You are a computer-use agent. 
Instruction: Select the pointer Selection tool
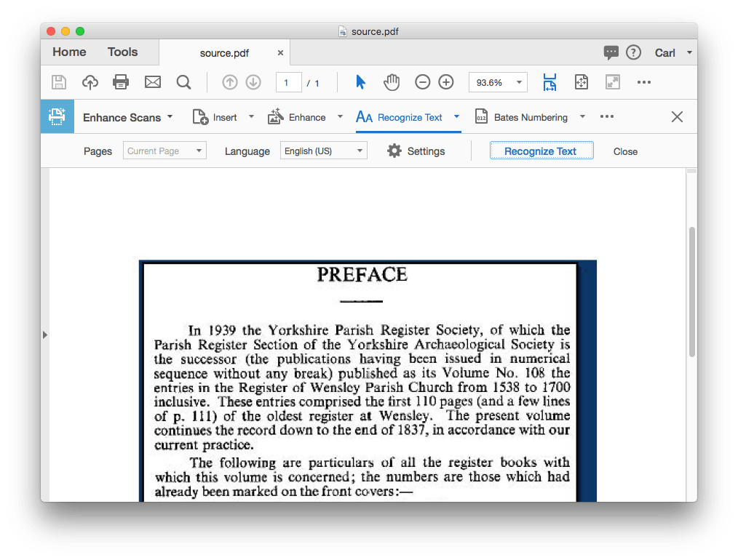click(x=360, y=81)
